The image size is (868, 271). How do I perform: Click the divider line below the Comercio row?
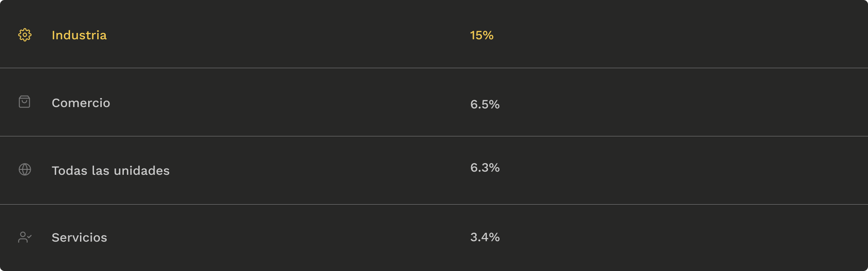(434, 136)
